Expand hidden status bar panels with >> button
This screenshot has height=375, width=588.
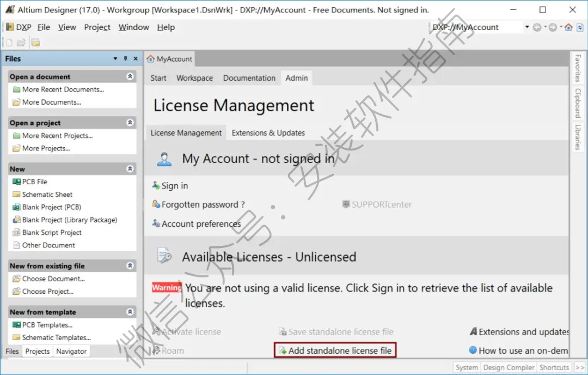tap(580, 367)
